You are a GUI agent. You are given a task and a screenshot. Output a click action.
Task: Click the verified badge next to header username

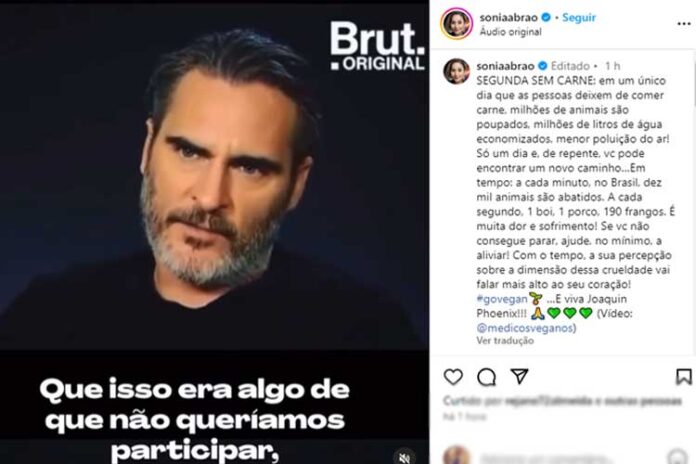click(x=546, y=17)
